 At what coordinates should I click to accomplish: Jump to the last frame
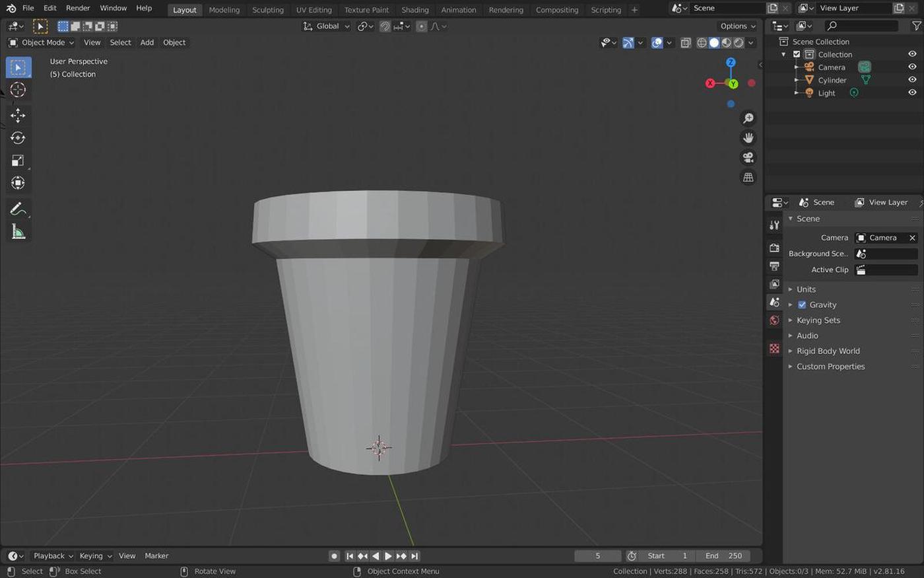click(x=414, y=556)
